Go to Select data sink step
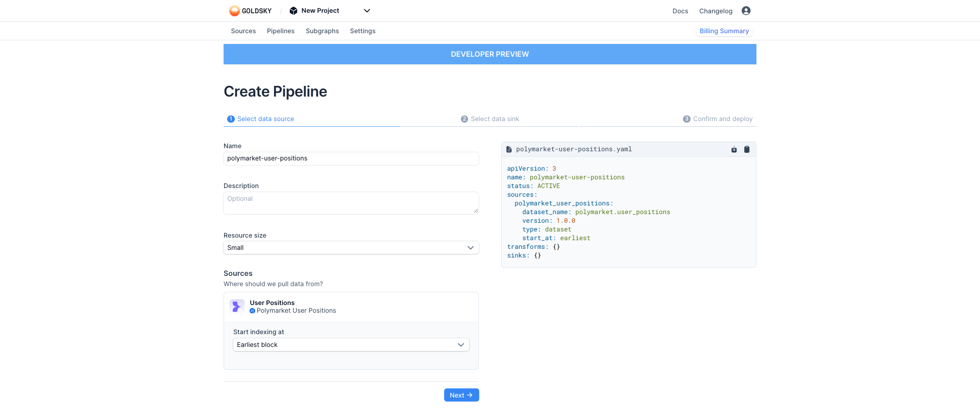 click(490, 119)
